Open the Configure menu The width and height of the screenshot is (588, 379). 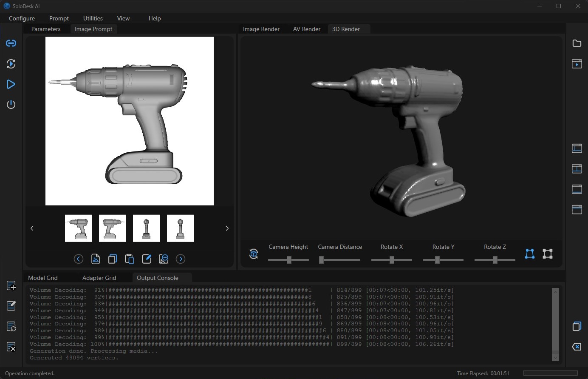point(22,18)
